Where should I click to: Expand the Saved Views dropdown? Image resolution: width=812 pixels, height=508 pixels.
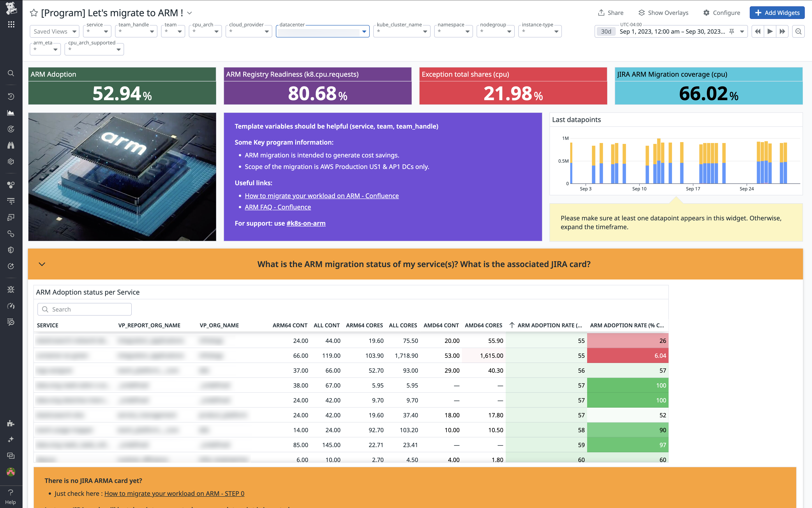[54, 31]
